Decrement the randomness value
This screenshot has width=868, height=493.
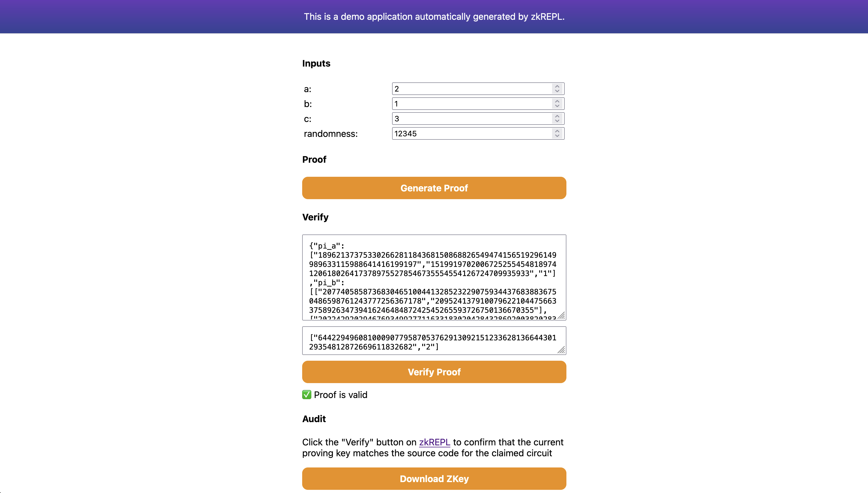coord(557,136)
